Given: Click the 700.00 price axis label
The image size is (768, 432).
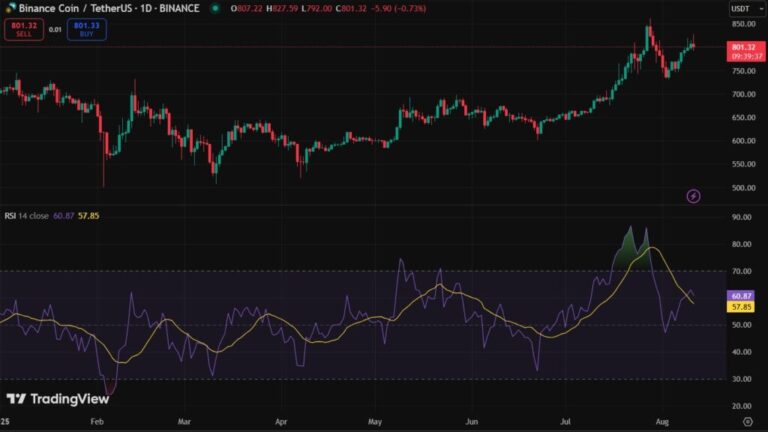Looking at the screenshot, I should 744,94.
